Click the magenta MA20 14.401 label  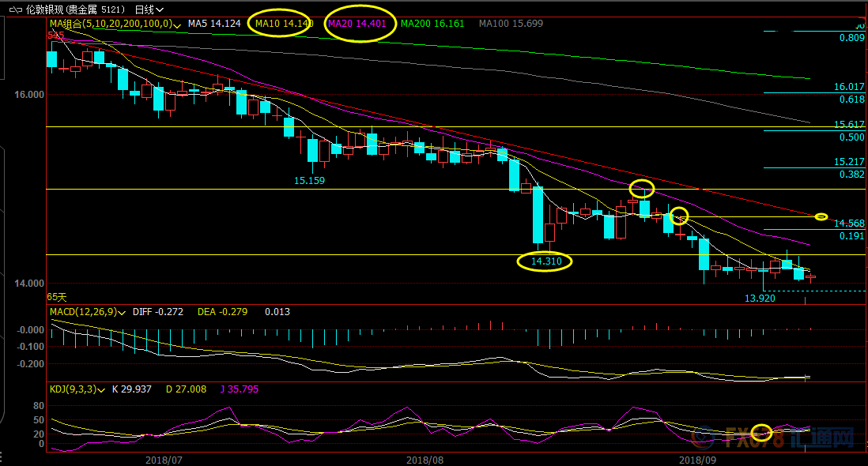pyautogui.click(x=357, y=24)
